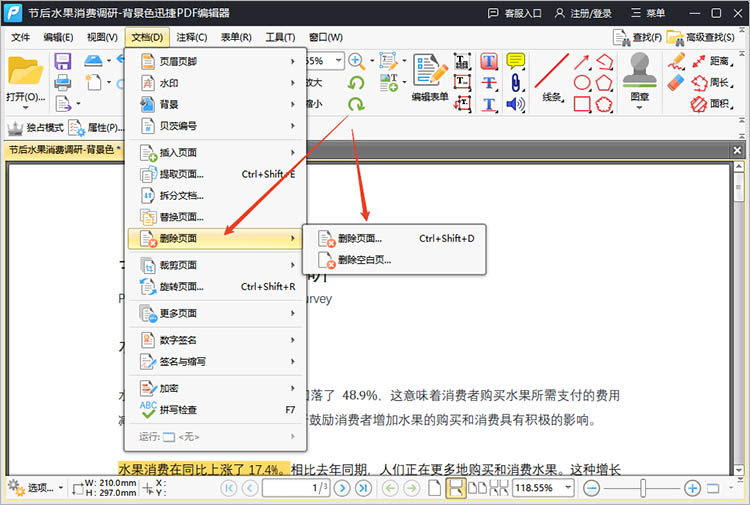Click 高级查找(S) advanced search button
The height and width of the screenshot is (505, 750).
coord(701,37)
